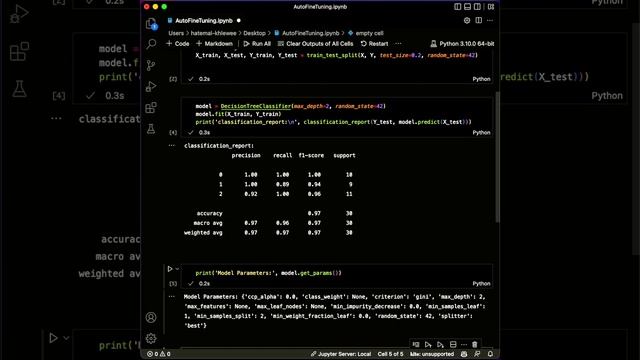Open Customize Layout icon in title bar
Screen dimensions: 640x360
[x=491, y=7]
